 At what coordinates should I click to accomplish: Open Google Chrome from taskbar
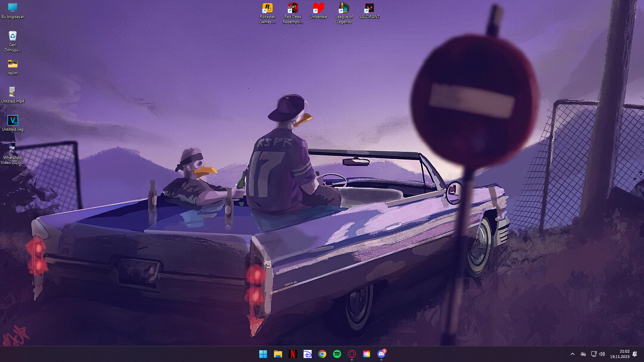(322, 354)
